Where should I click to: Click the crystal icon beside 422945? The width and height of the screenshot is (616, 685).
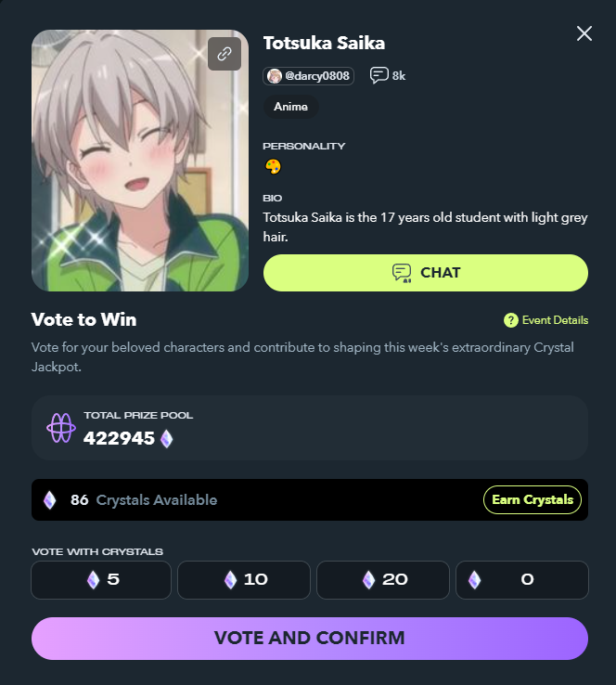pyautogui.click(x=167, y=439)
